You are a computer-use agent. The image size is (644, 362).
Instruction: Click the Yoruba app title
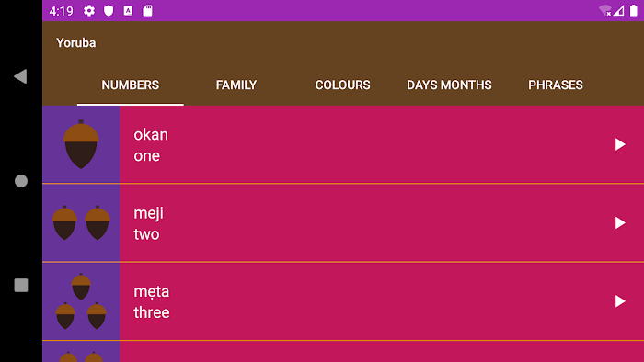[76, 42]
